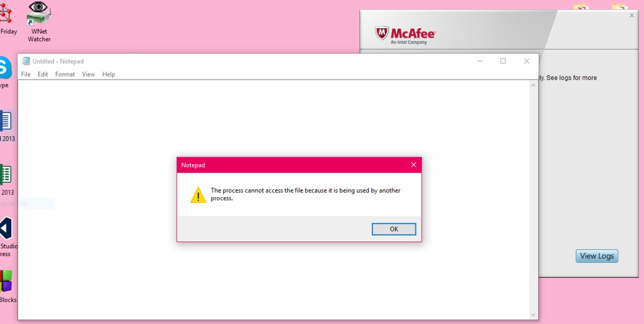Select the Visual Studio desktop icon
This screenshot has height=324, width=644.
tap(6, 236)
